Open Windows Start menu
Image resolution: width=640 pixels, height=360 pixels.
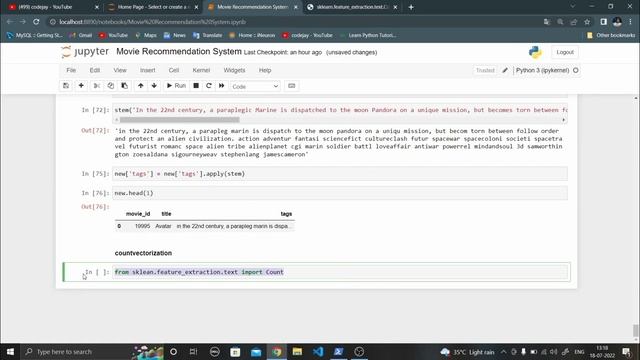pyautogui.click(x=10, y=351)
